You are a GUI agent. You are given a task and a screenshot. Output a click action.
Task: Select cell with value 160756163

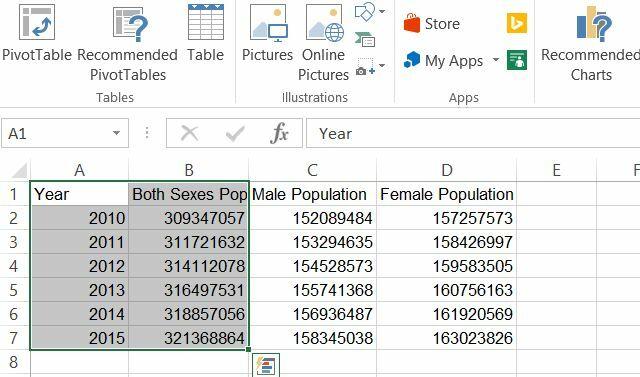click(447, 290)
